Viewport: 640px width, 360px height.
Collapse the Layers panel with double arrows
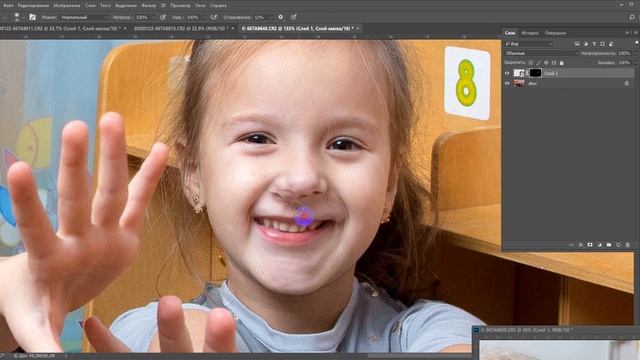[627, 33]
